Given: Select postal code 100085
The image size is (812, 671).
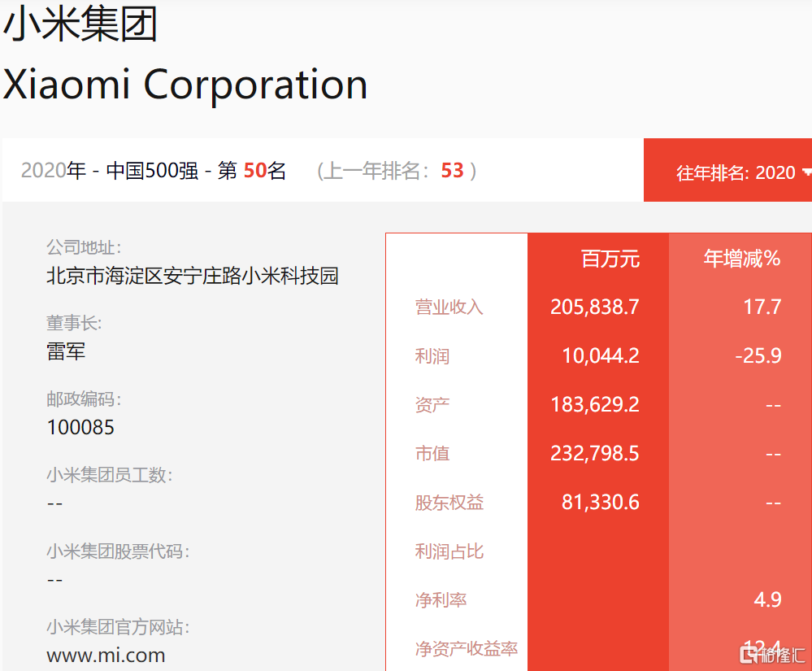Looking at the screenshot, I should pyautogui.click(x=80, y=428).
